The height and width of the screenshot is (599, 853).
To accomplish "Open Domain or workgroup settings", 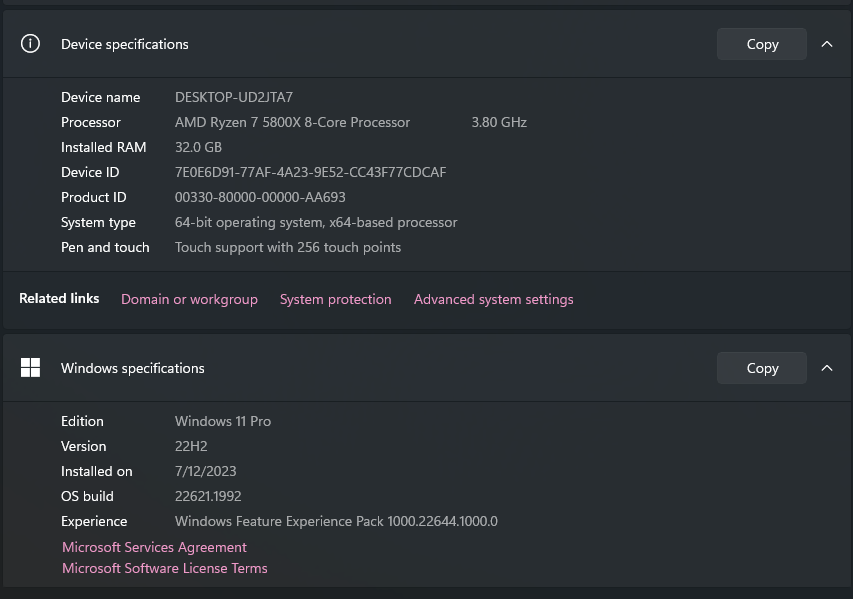I will point(189,299).
